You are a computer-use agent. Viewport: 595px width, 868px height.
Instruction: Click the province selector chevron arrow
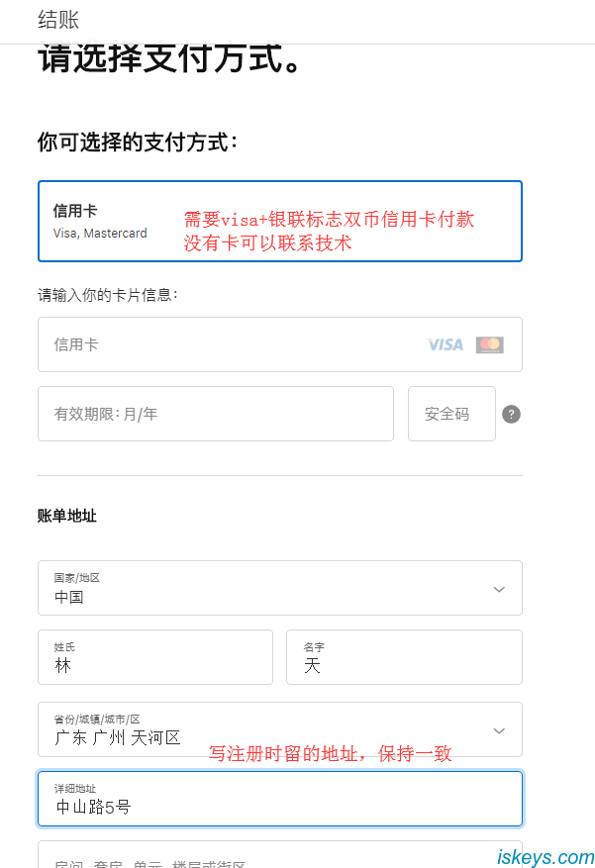click(x=499, y=729)
